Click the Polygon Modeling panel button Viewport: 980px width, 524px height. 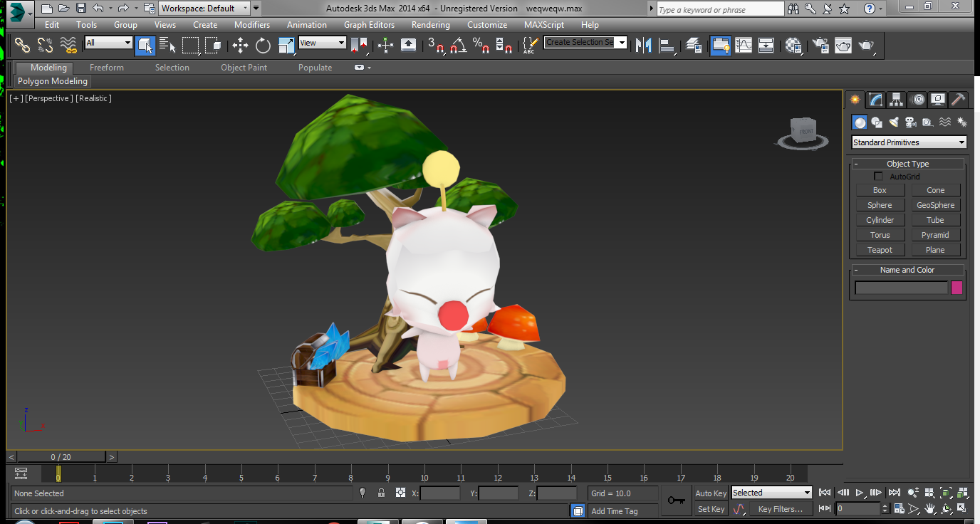click(53, 81)
